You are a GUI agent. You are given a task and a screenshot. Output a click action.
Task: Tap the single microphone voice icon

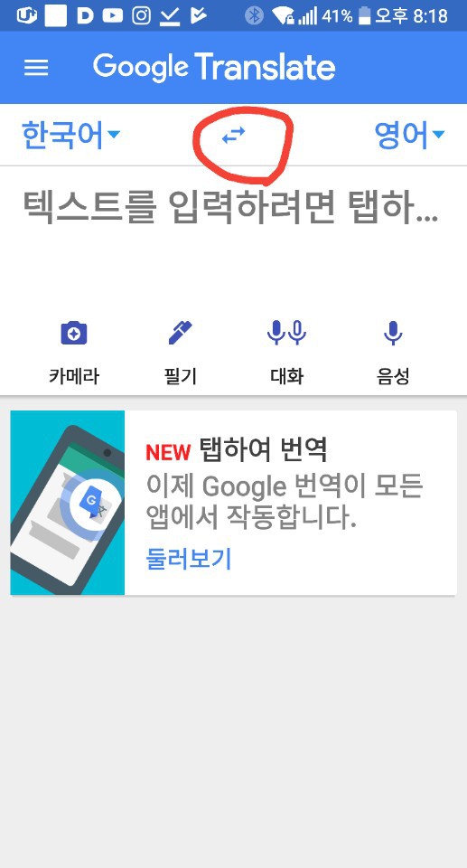[x=392, y=334]
